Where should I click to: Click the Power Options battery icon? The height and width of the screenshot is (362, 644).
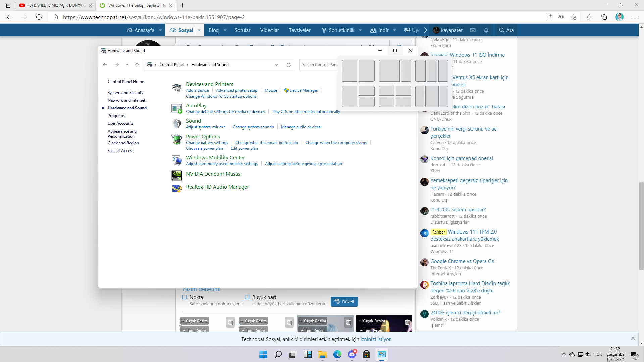(177, 139)
